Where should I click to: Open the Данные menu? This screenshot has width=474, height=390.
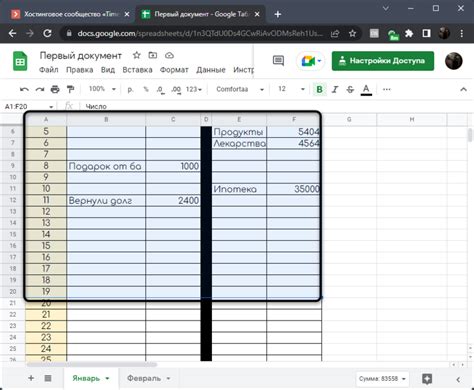point(211,70)
